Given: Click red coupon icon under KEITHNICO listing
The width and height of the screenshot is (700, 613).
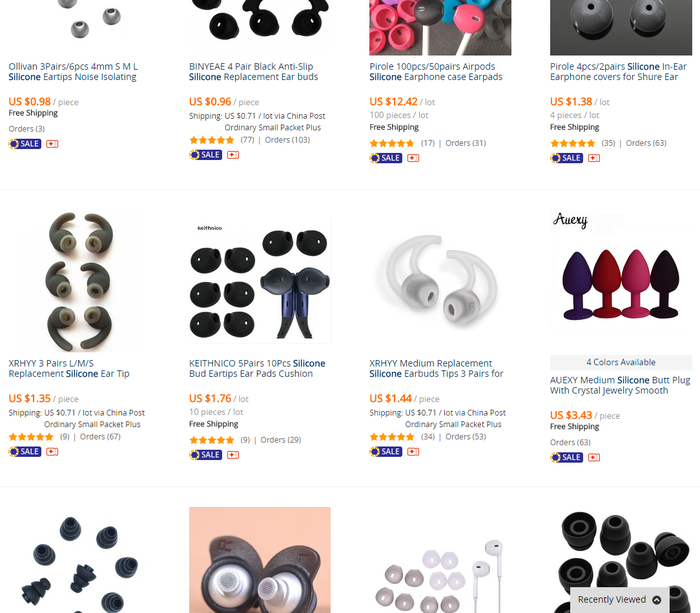Looking at the screenshot, I should point(233,455).
